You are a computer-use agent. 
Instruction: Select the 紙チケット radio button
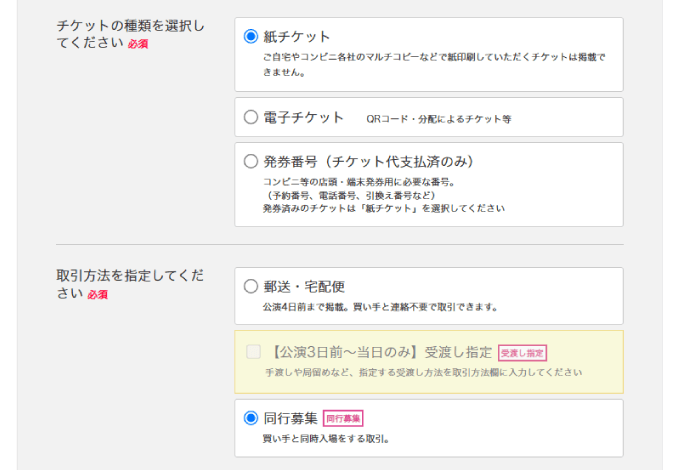coord(251,36)
